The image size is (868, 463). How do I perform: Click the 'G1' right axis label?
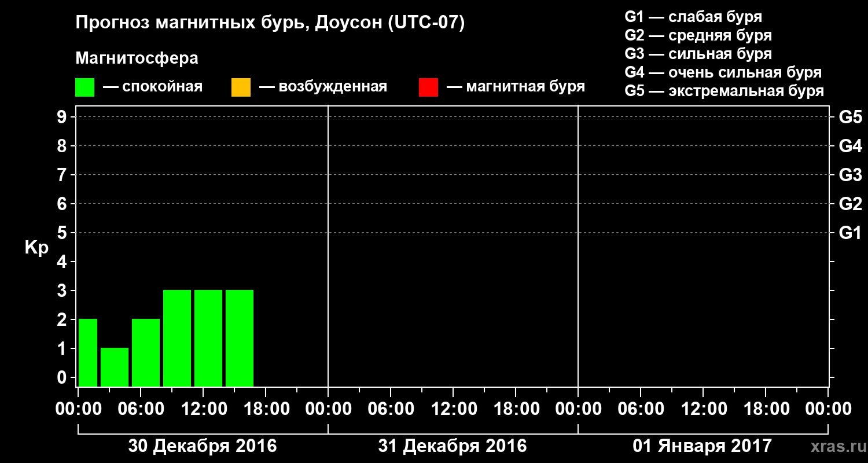tap(851, 233)
